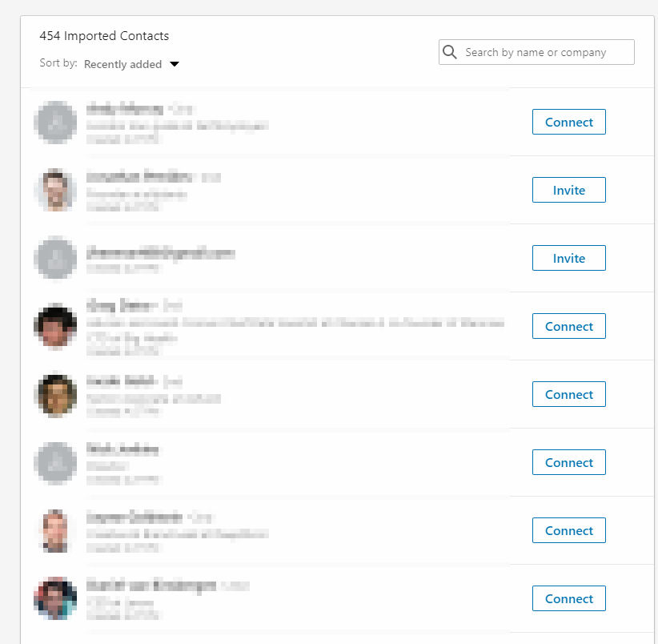Connect with the eighth contact in list
Screen dimensions: 658x644
point(568,599)
